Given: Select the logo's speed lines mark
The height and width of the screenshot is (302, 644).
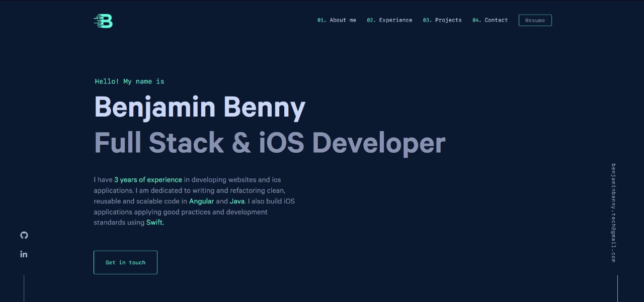Looking at the screenshot, I should [97, 21].
